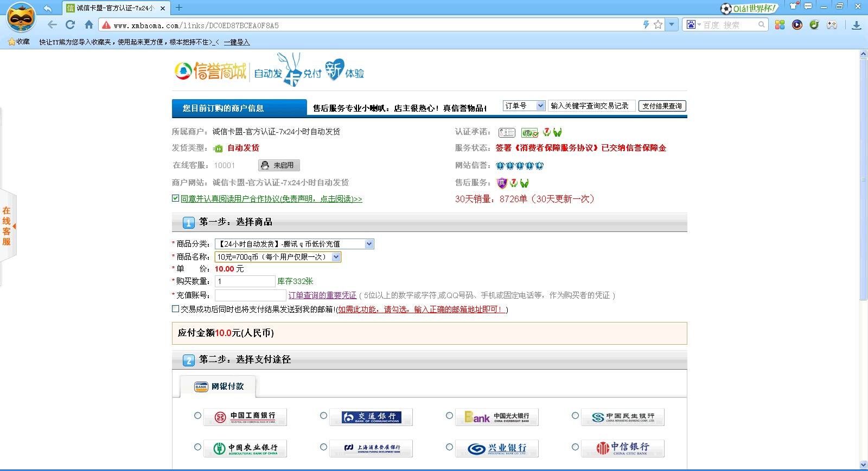Viewport: 868px width, 471px height.
Task: Select the 您目前订购的商户信息 tab header
Action: coord(239,108)
